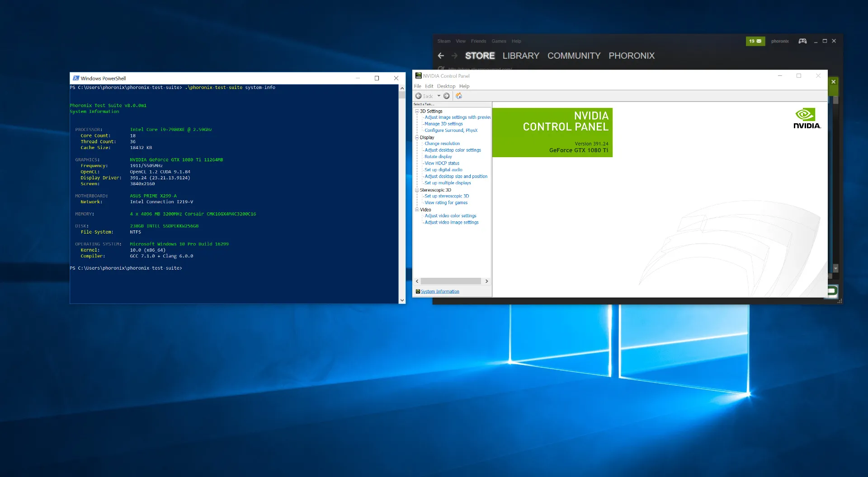This screenshot has width=868, height=477.
Task: Select Change resolution under Display
Action: tap(442, 144)
